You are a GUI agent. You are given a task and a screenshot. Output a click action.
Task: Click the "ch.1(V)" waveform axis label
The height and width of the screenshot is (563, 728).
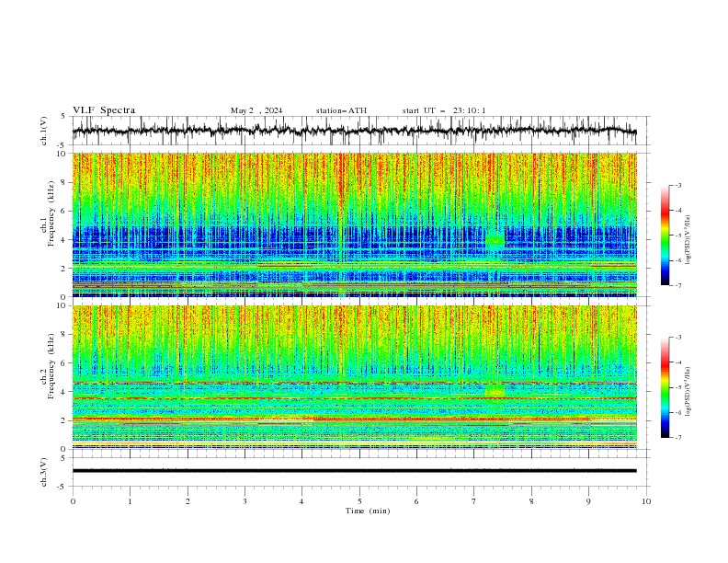pos(44,131)
